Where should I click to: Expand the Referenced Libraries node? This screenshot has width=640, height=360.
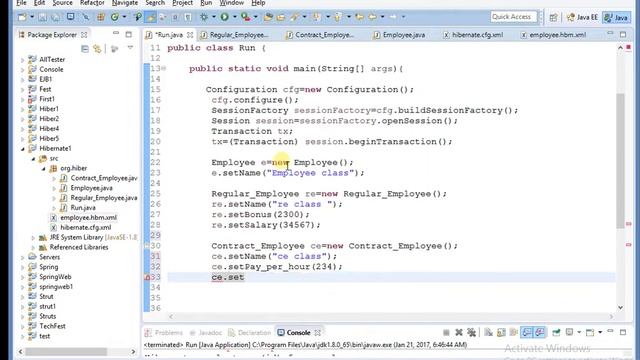[x=33, y=247]
